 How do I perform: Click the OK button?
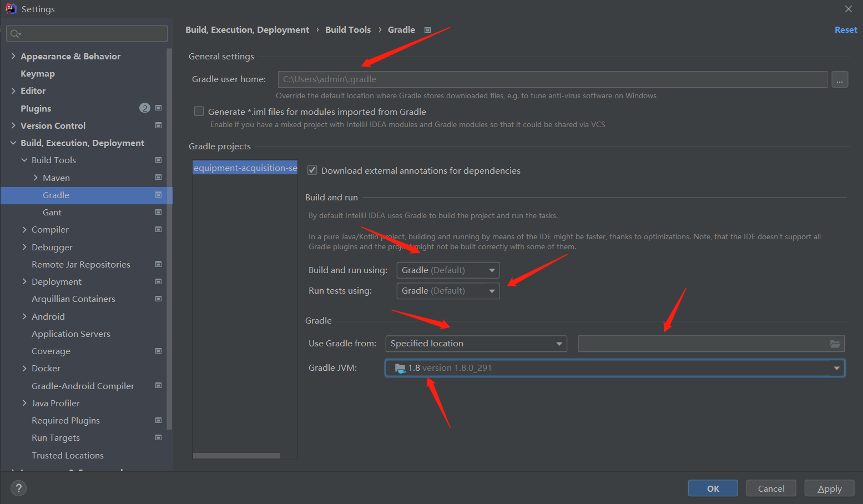713,488
